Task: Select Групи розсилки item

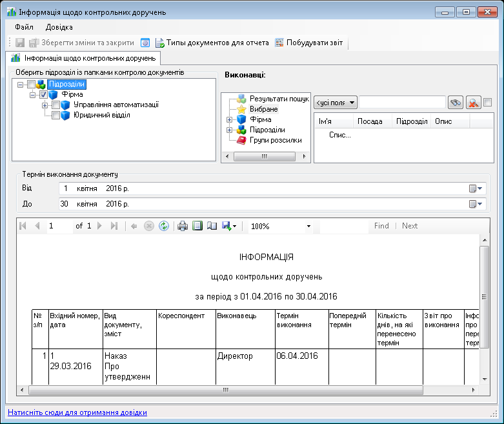Action: tap(276, 140)
